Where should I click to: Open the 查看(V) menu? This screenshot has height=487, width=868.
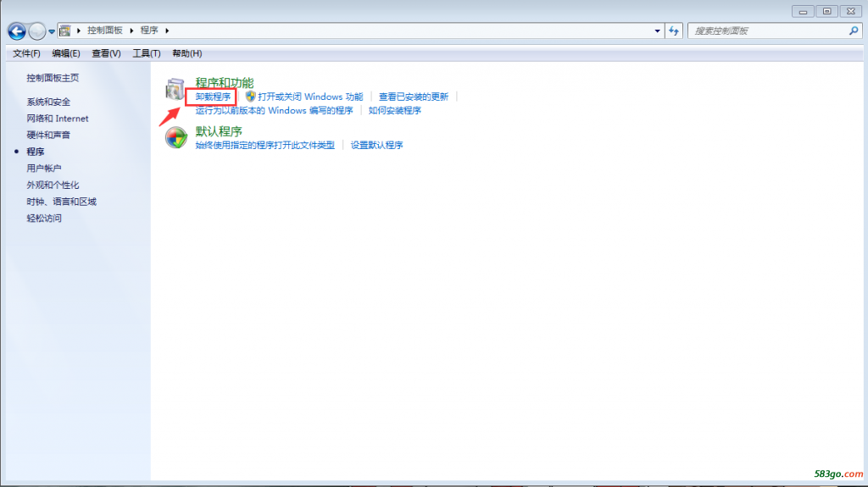tap(106, 53)
